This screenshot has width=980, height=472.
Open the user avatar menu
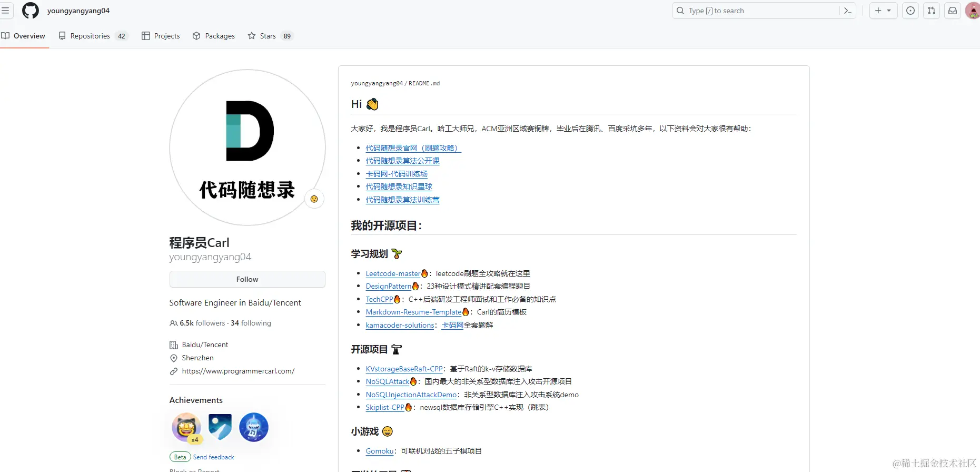coord(973,11)
